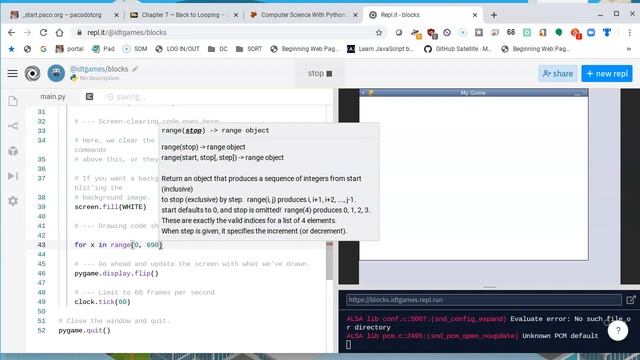Click the blocks.idtgames.repl.run URL field
This screenshot has width=640, height=360.
click(484, 300)
